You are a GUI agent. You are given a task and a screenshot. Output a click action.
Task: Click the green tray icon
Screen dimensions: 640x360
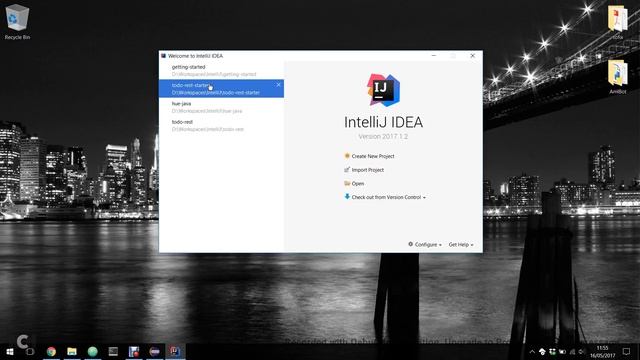(x=552, y=352)
